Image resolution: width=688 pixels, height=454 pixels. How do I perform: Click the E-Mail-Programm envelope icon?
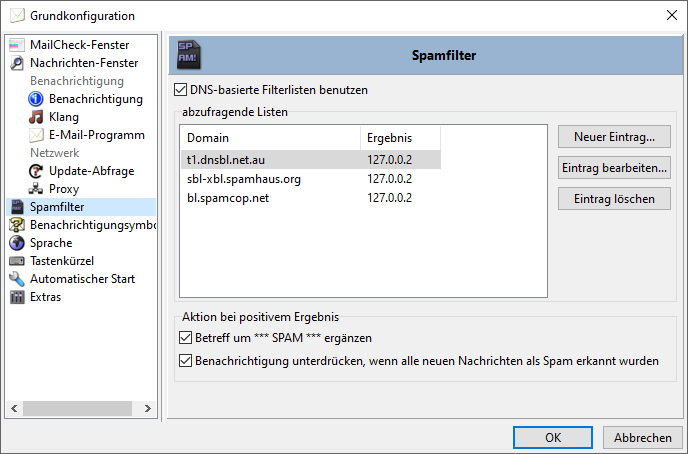pos(36,135)
